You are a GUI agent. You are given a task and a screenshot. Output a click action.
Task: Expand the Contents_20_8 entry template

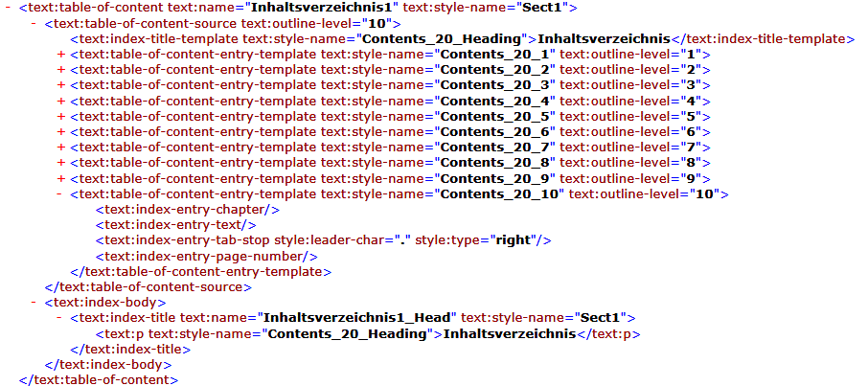pos(61,163)
